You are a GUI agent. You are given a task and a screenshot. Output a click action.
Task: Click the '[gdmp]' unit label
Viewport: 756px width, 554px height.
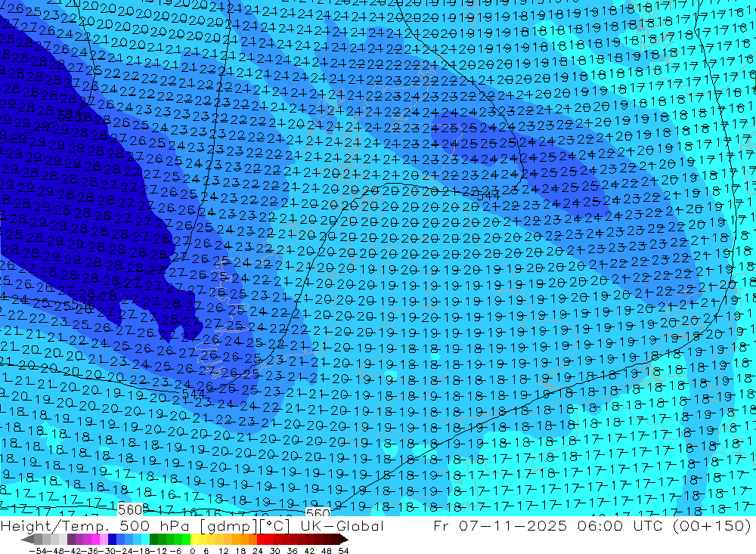point(230,526)
